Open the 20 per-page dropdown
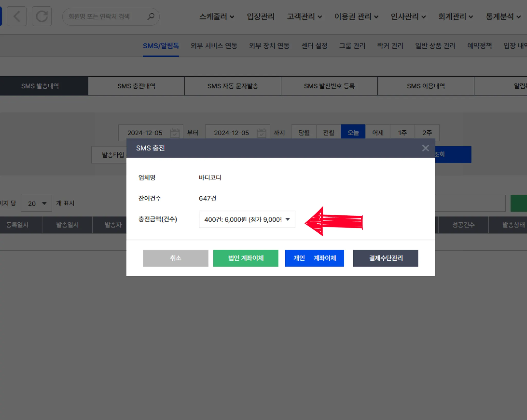The height and width of the screenshot is (420, 527). (x=36, y=203)
